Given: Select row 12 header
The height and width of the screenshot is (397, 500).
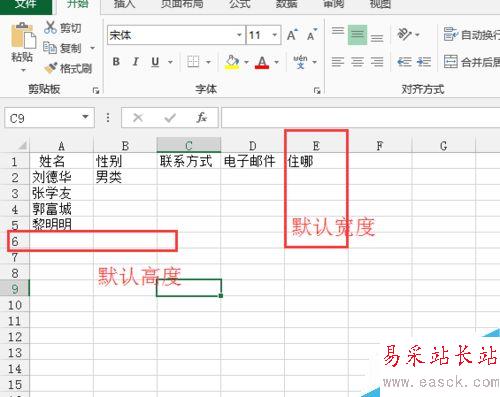Looking at the screenshot, I should point(15,337).
